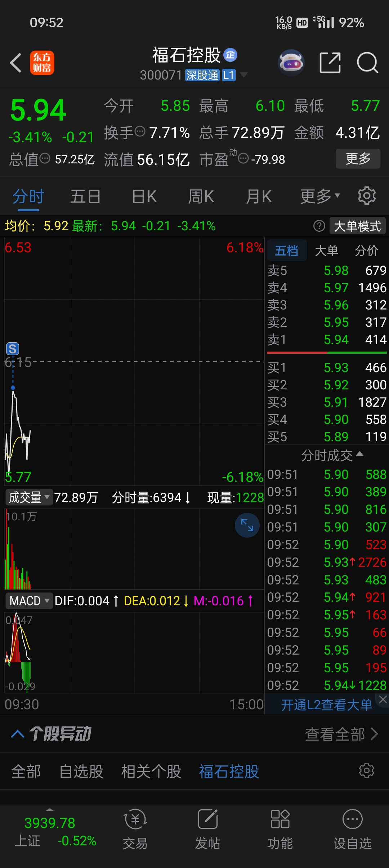Select 福石控股 filter tab
389x868 pixels.
pyautogui.click(x=229, y=771)
